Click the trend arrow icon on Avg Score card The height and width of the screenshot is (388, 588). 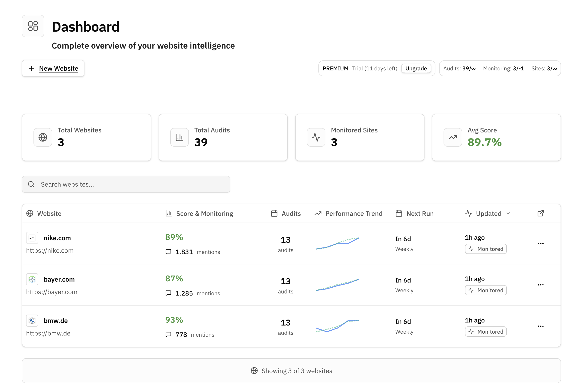pyautogui.click(x=453, y=137)
